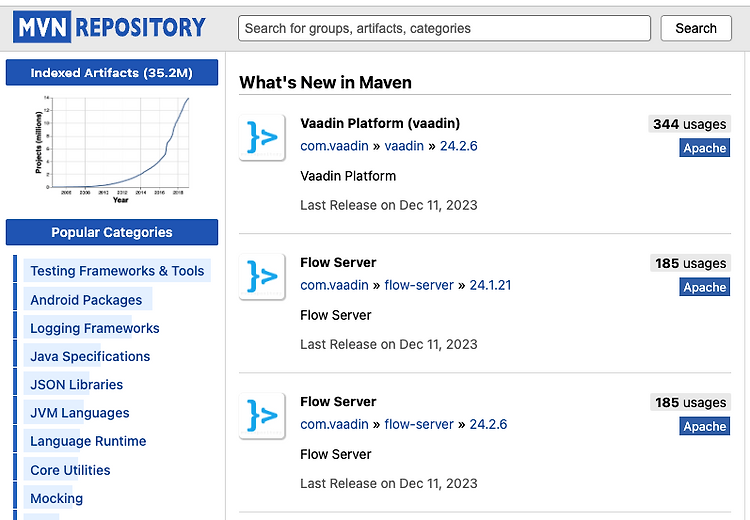Click the MVN Repository logo
This screenshot has height=520, width=750.
click(110, 27)
